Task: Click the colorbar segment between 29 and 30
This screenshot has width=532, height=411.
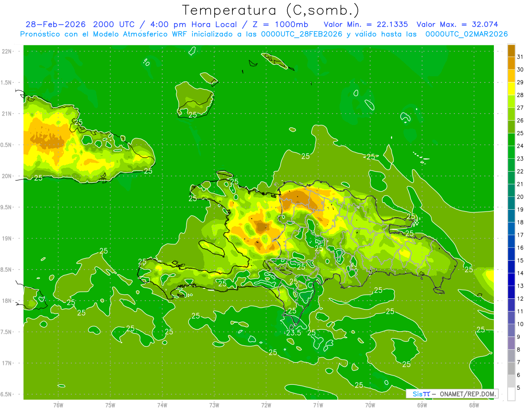Action: coord(511,76)
